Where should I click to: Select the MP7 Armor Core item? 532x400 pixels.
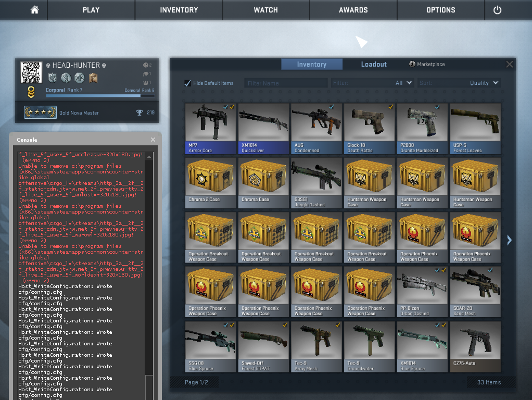[x=210, y=129]
